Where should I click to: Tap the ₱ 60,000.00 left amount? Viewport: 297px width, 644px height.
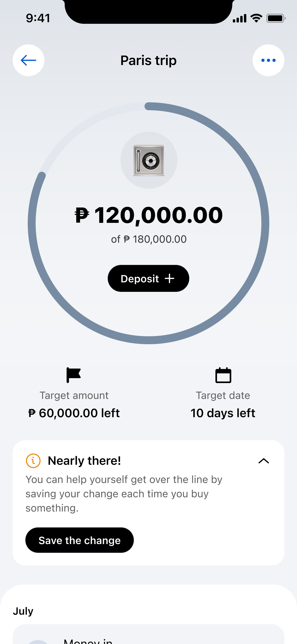(x=74, y=413)
